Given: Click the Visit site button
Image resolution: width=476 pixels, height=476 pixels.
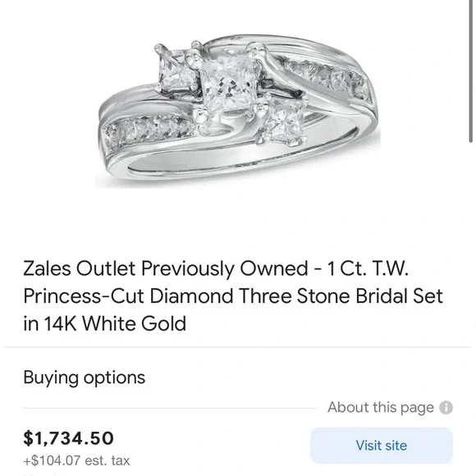Looking at the screenshot, I should [382, 446].
